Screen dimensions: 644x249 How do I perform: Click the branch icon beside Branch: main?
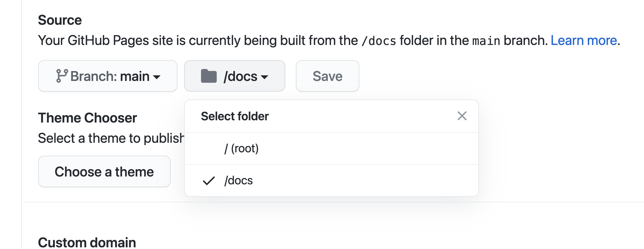(x=62, y=76)
